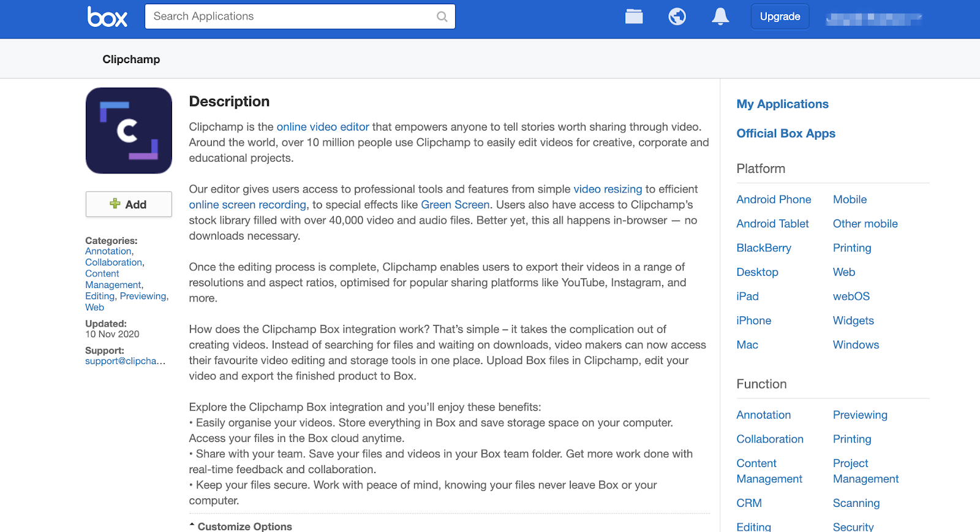Filter by Desktop platform
980x532 pixels.
(757, 272)
